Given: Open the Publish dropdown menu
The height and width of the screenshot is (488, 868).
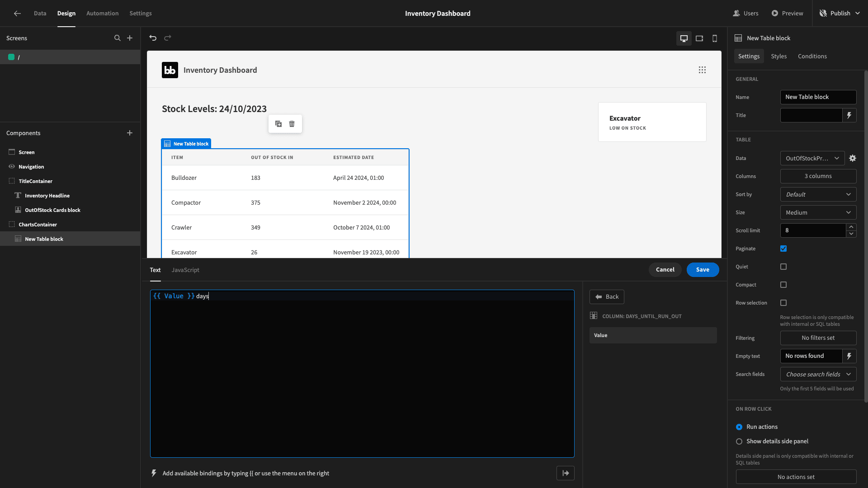Looking at the screenshot, I should coord(840,14).
